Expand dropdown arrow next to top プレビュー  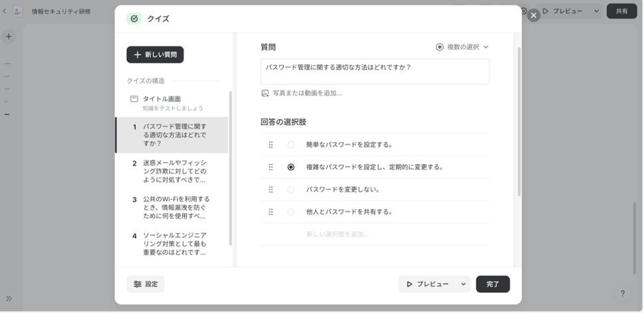click(x=597, y=11)
